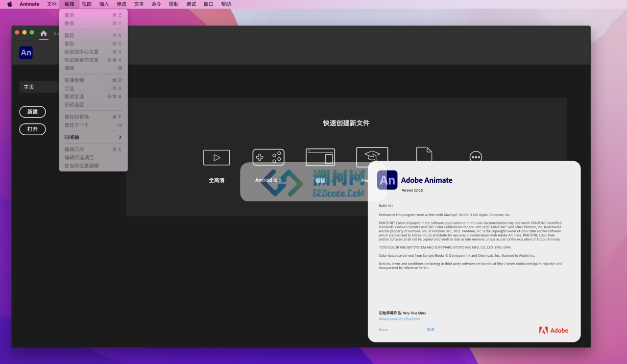The height and width of the screenshot is (364, 627).
Task: Expand the 时间轴 submenu
Action: [x=93, y=137]
